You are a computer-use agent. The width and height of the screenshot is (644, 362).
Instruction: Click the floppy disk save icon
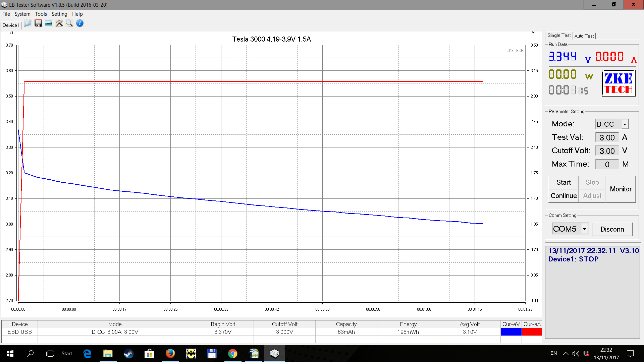pyautogui.click(x=38, y=23)
